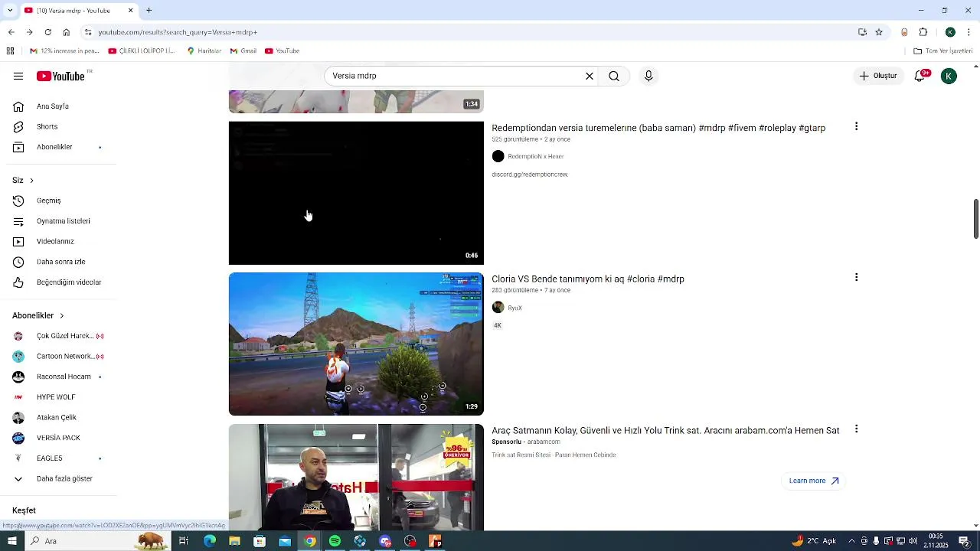This screenshot has width=980, height=551.
Task: Open Chrome apps grid in bookmarks bar
Action: [10, 51]
